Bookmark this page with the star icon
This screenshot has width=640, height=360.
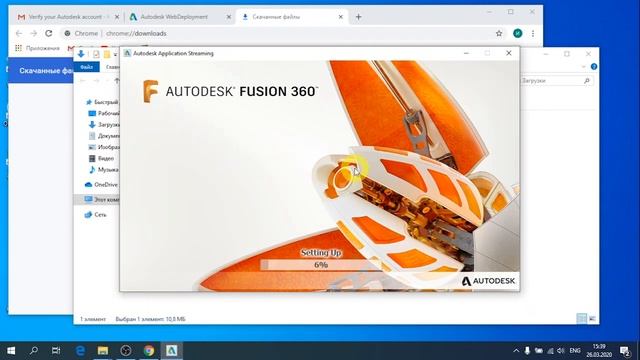[499, 33]
